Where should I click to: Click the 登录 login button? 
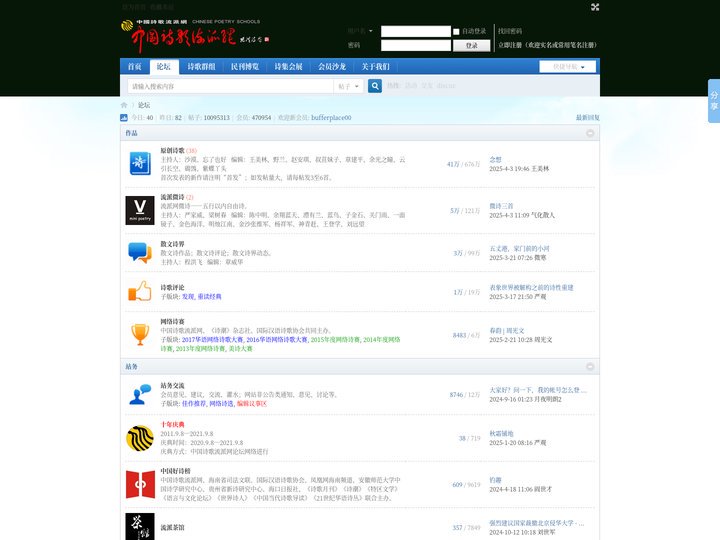point(472,45)
